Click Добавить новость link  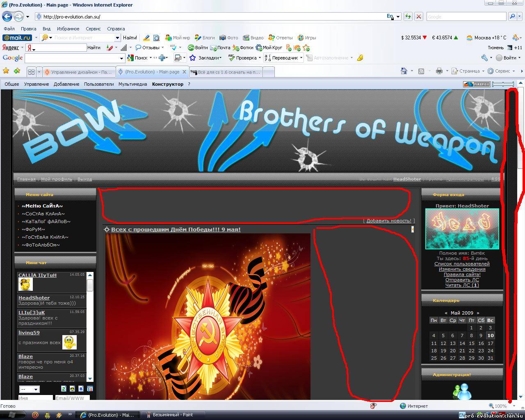(x=389, y=221)
